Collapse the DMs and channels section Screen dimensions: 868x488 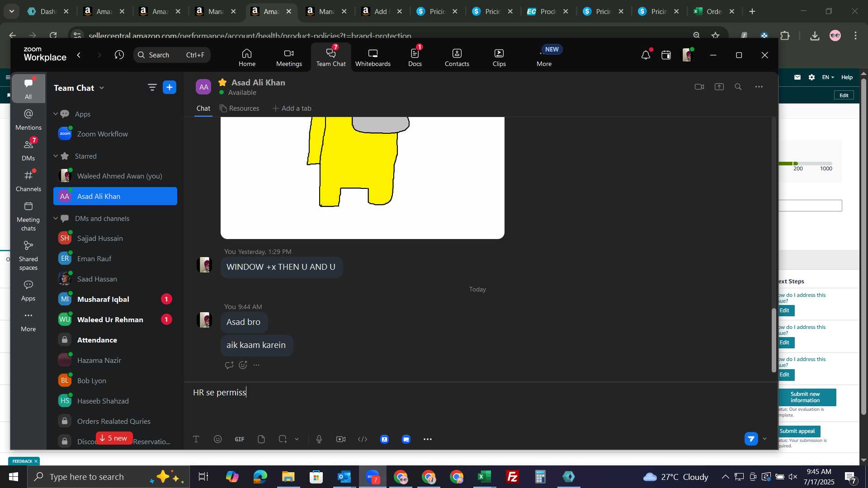pos(56,218)
